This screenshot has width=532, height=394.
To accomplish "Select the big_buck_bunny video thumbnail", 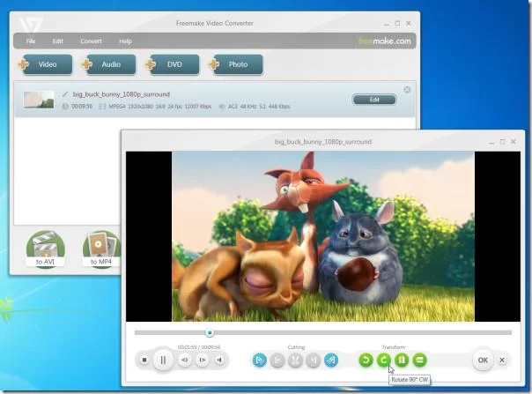I will 39,100.
